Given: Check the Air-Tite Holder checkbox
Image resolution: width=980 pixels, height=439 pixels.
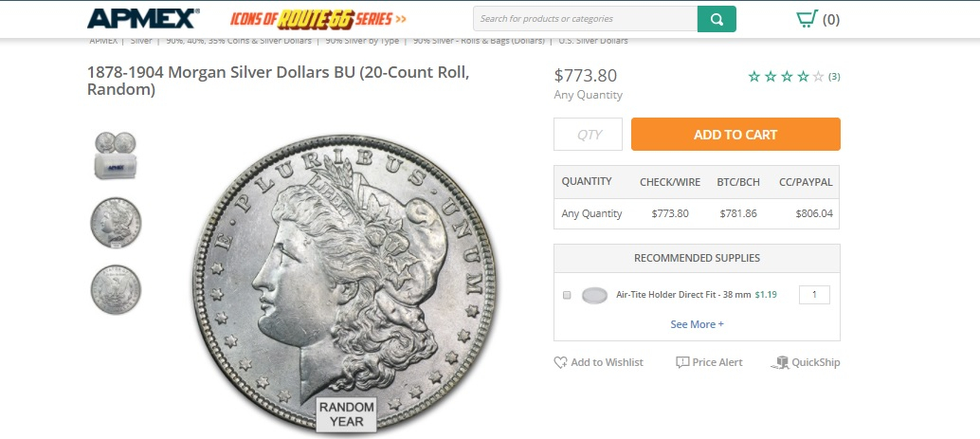Looking at the screenshot, I should pyautogui.click(x=567, y=295).
